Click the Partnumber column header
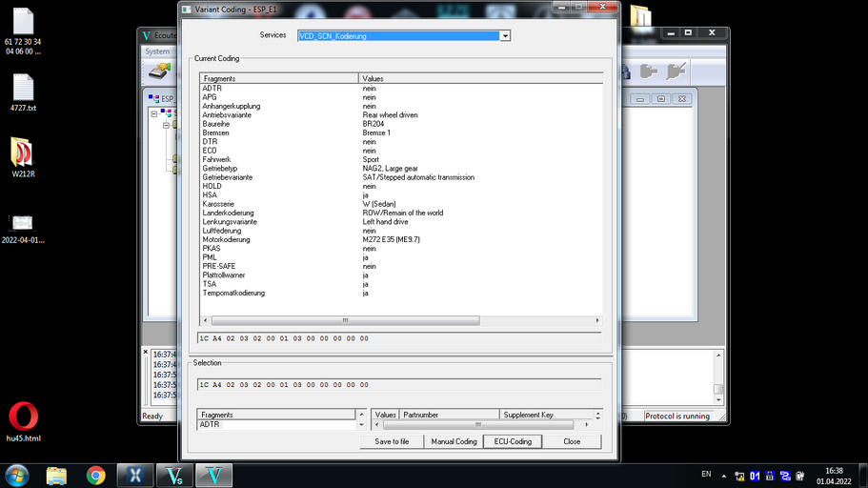The width and height of the screenshot is (868, 488). [x=449, y=415]
